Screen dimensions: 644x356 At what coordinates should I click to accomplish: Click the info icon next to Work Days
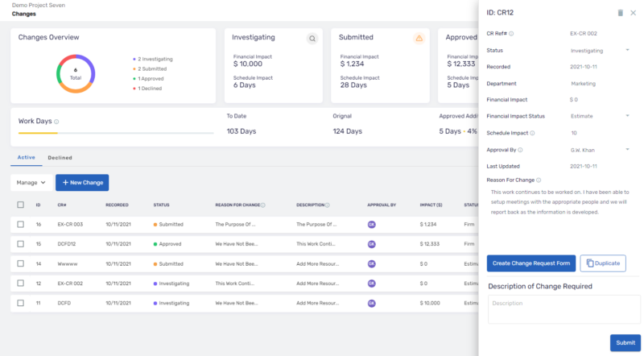pos(56,122)
